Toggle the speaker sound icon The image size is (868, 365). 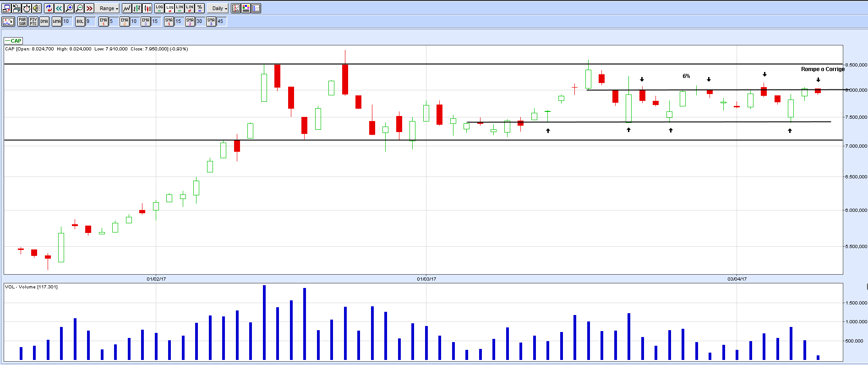pos(37,8)
